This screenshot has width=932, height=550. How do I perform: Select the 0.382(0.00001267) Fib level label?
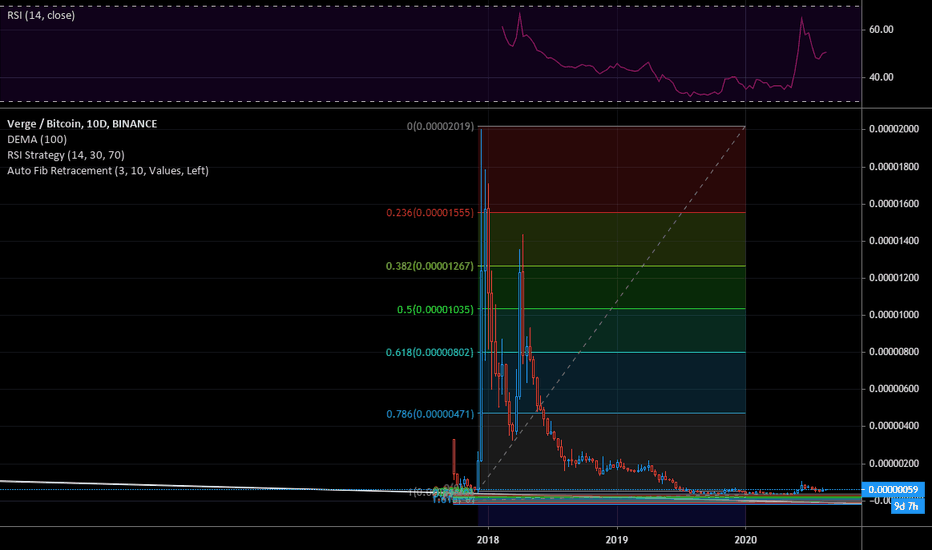pyautogui.click(x=430, y=266)
